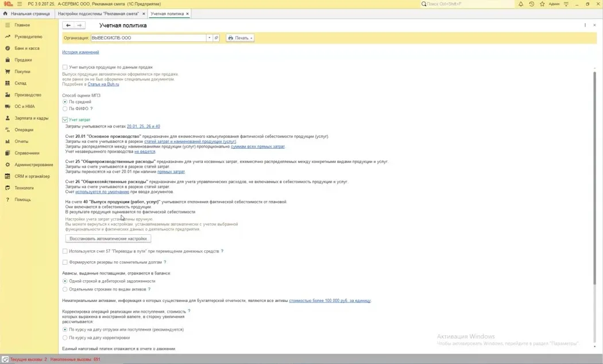The width and height of the screenshot is (603, 364).
Task: Open the Склад section
Action: pyautogui.click(x=20, y=83)
